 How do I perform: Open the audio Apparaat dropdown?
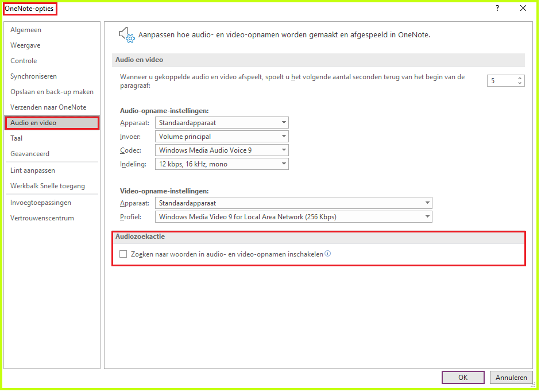(222, 123)
